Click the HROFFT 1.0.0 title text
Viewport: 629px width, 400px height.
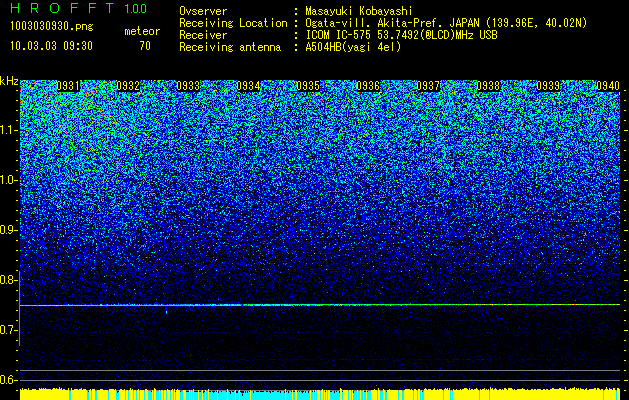click(x=78, y=8)
